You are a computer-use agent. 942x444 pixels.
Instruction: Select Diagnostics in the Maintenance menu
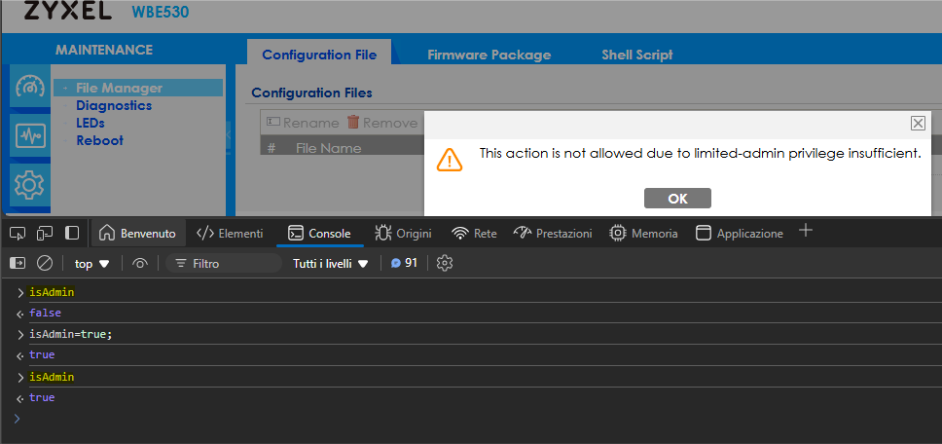pyautogui.click(x=113, y=105)
